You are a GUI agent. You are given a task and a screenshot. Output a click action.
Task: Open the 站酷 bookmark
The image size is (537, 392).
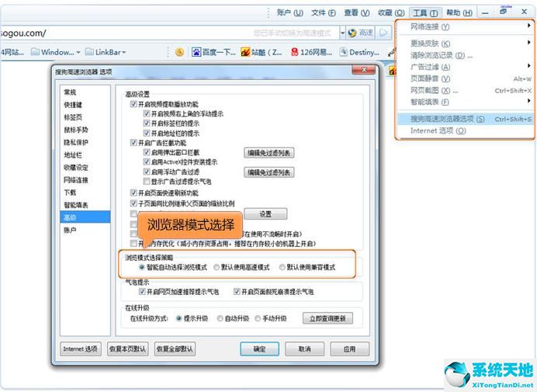pyautogui.click(x=262, y=52)
